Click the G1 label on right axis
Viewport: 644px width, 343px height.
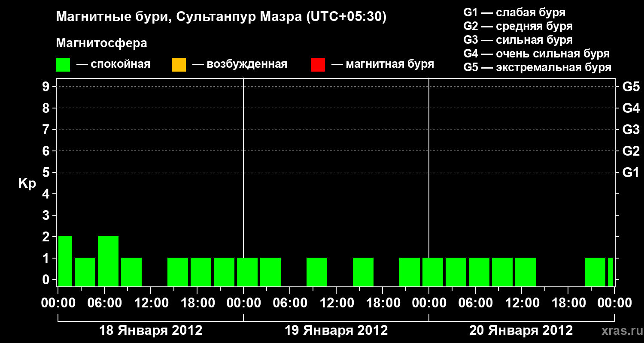pyautogui.click(x=631, y=173)
